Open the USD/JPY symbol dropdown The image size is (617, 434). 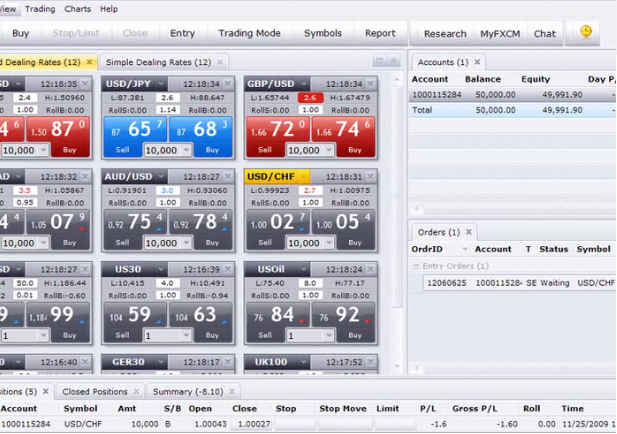click(161, 84)
